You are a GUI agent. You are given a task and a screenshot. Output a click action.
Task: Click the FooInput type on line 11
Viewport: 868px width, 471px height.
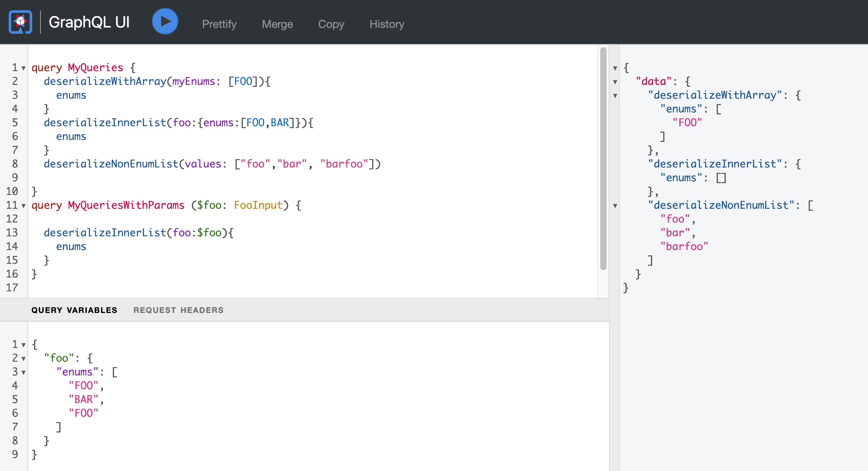point(258,205)
